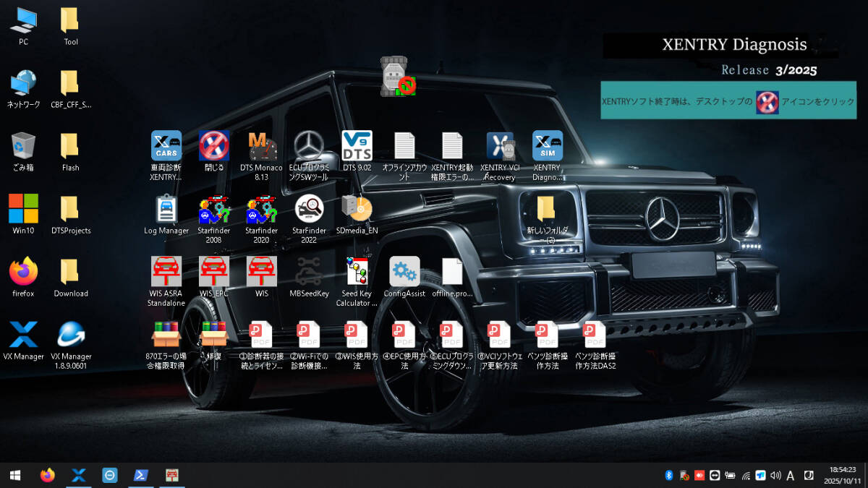The width and height of the screenshot is (868, 488).
Task: Open SDmedia_EN
Action: 357,214
